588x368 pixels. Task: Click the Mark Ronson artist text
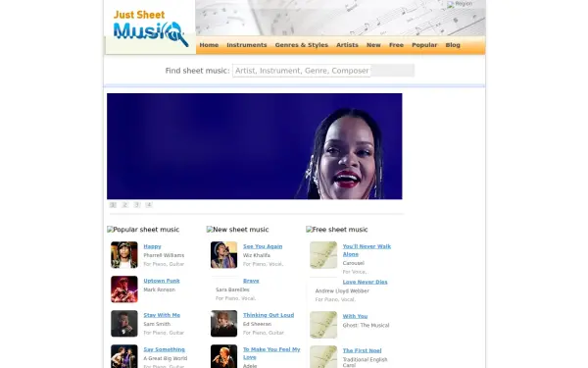(160, 289)
